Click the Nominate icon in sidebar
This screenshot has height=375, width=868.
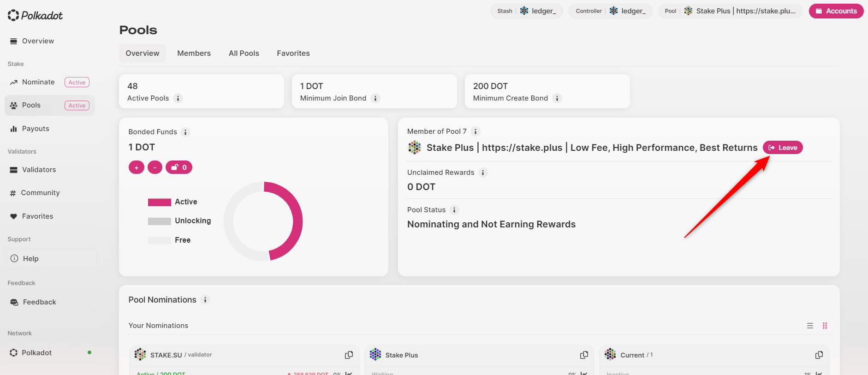click(x=13, y=83)
